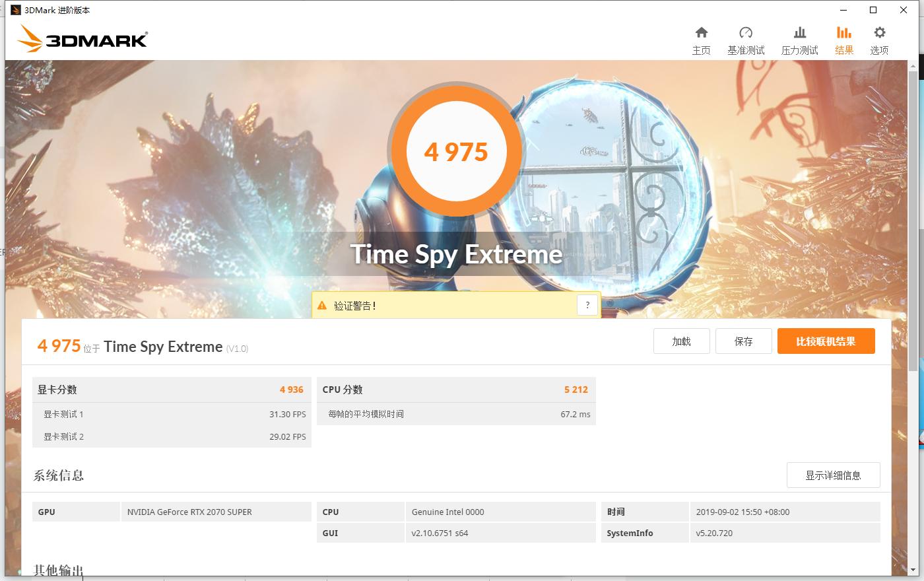Image resolution: width=924 pixels, height=581 pixels.
Task: Click the orange 比较联机结果 button
Action: 826,341
